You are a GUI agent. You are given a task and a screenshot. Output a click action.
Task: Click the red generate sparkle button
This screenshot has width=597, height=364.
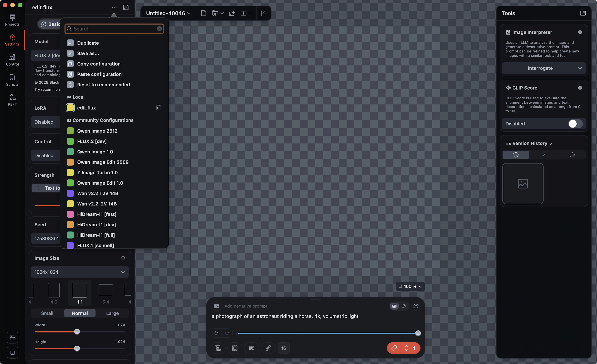(394, 348)
